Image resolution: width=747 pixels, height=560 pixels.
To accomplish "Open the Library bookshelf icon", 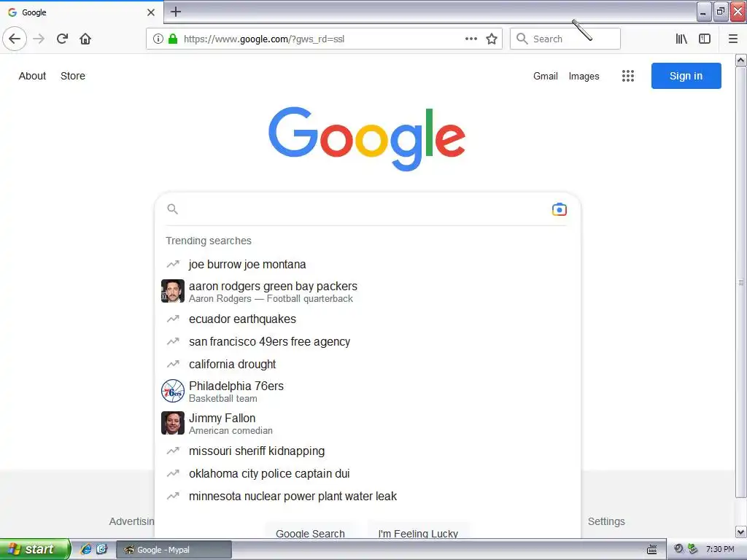I will point(681,39).
